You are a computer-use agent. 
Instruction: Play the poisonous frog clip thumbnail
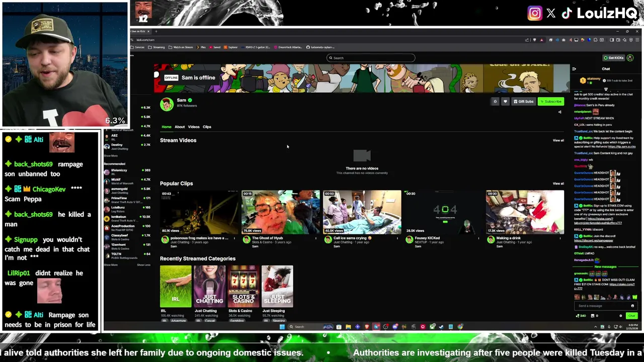pos(199,212)
